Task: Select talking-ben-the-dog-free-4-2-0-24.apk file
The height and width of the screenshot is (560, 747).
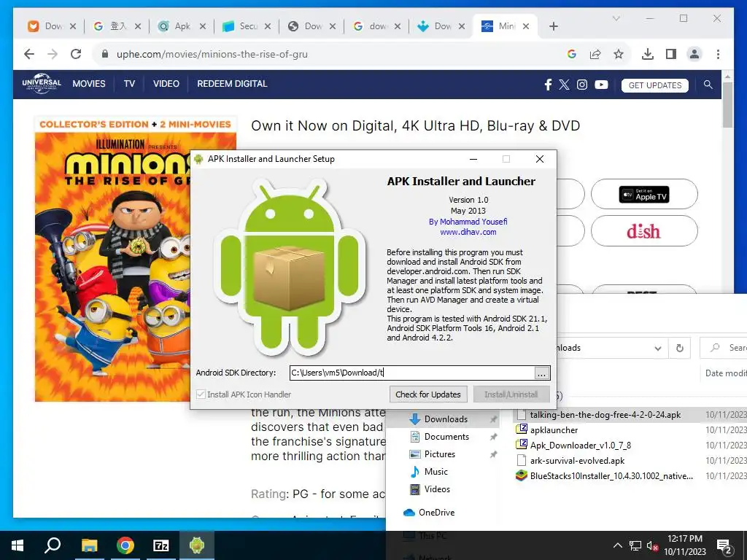Action: (x=605, y=415)
